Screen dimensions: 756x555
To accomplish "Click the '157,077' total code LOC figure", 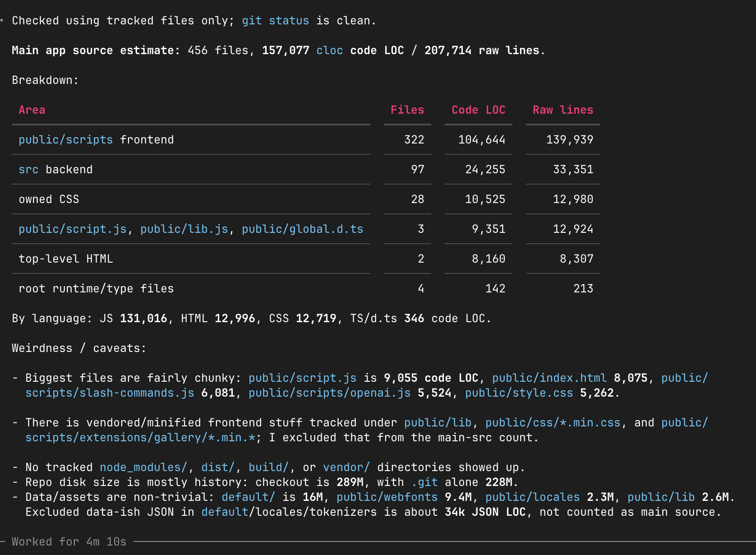I will coord(286,51).
